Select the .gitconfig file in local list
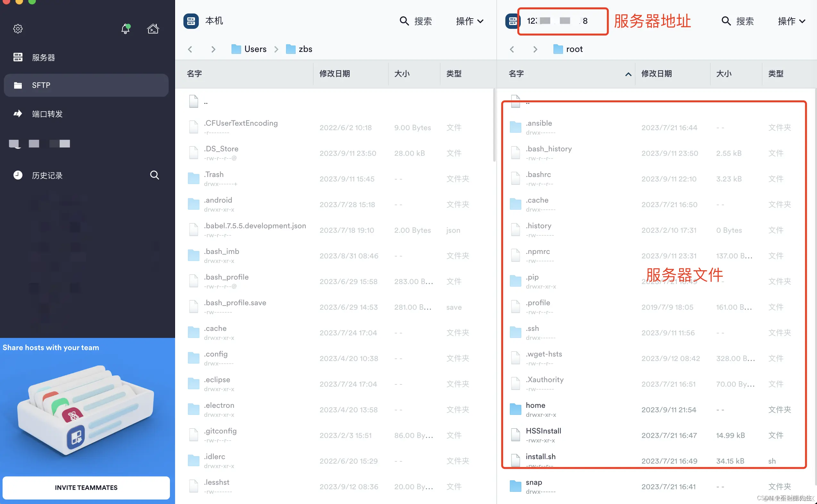Image resolution: width=817 pixels, height=504 pixels. point(220,431)
